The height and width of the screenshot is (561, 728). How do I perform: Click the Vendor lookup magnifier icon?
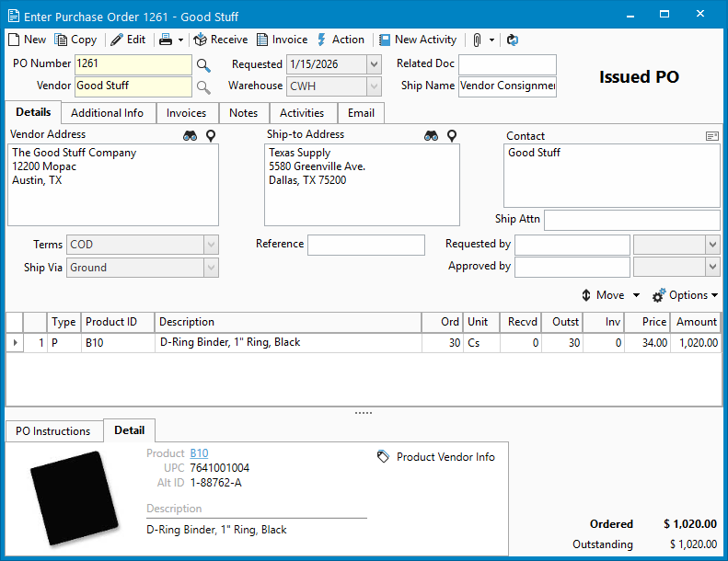point(203,86)
